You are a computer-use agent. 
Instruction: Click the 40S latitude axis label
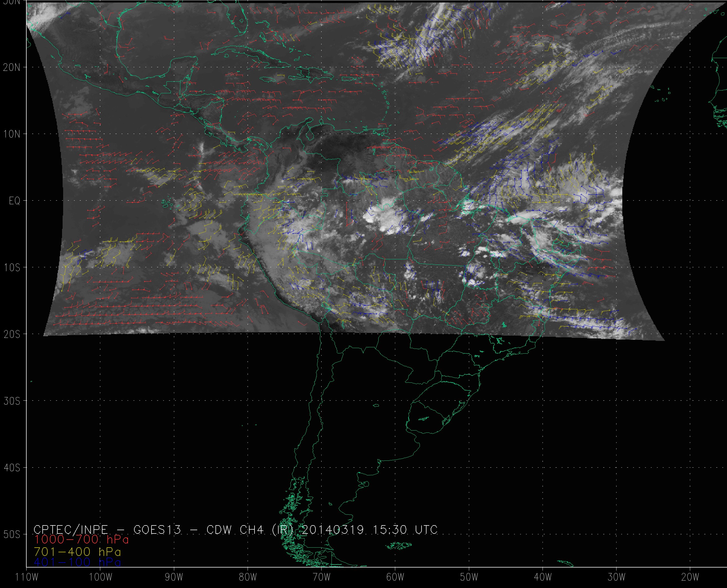(x=12, y=468)
